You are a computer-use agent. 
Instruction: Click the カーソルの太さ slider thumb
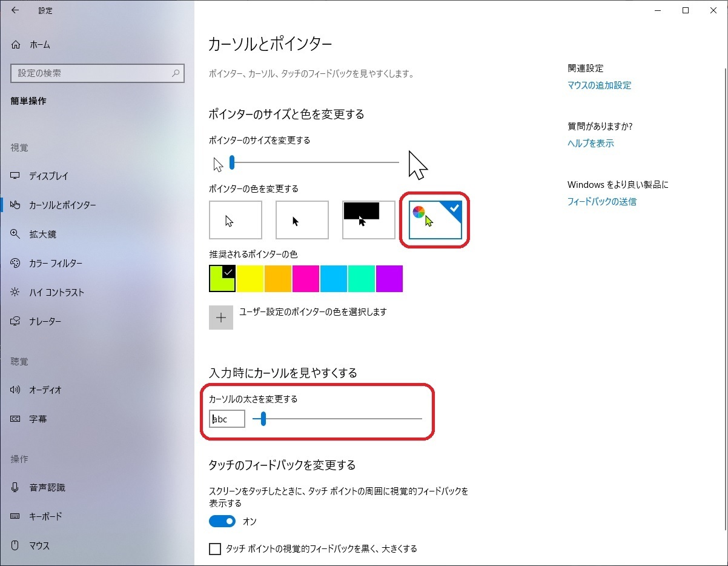(263, 419)
